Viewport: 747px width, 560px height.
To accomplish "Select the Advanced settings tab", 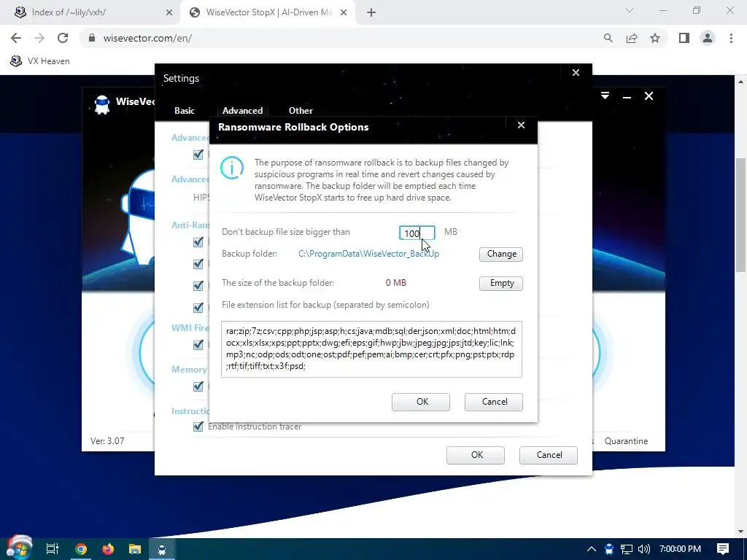I will (242, 111).
